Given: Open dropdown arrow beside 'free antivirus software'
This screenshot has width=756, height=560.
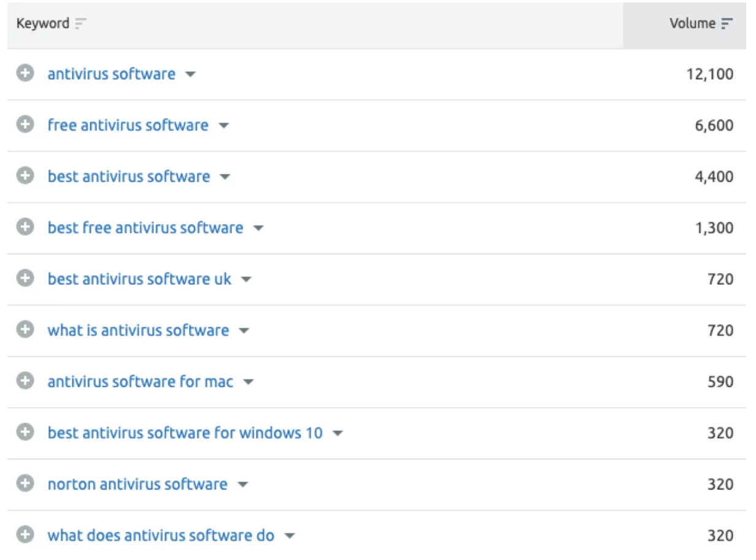Looking at the screenshot, I should point(223,126).
